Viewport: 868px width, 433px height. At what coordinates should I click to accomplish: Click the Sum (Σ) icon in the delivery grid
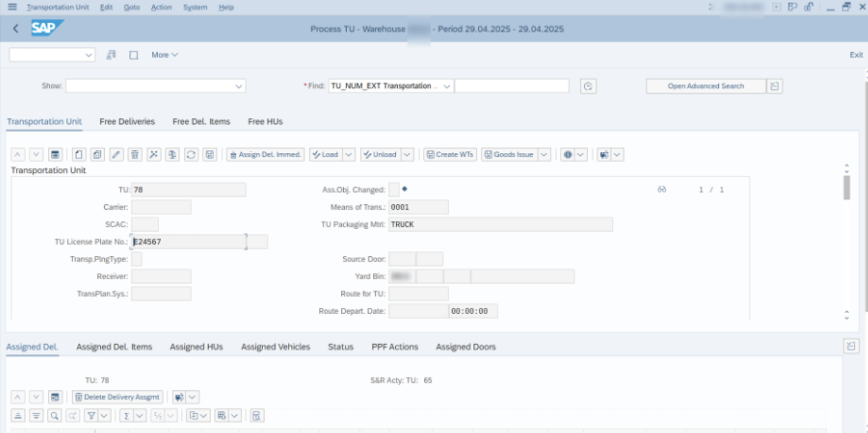[x=127, y=415]
